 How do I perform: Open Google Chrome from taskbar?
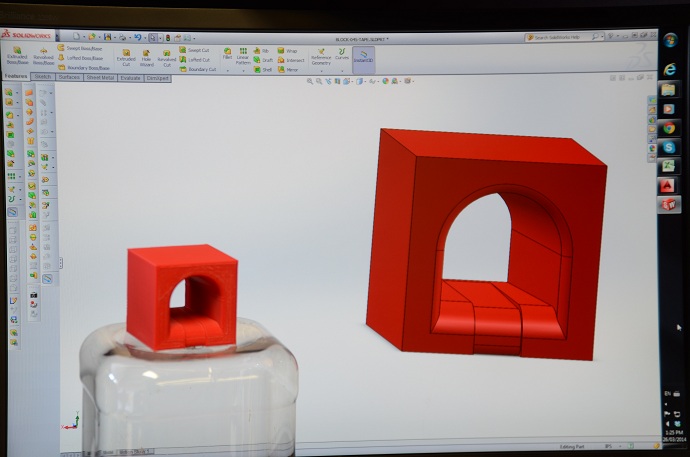669,128
